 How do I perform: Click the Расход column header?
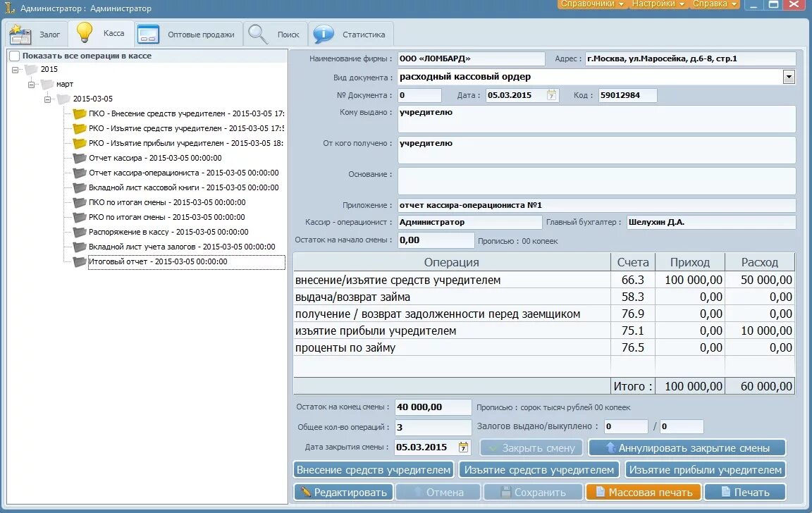point(759,262)
